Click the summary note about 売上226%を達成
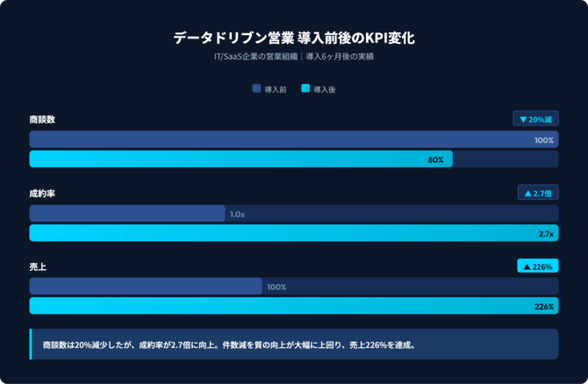Screen dimensions: 588x384 (x=228, y=345)
